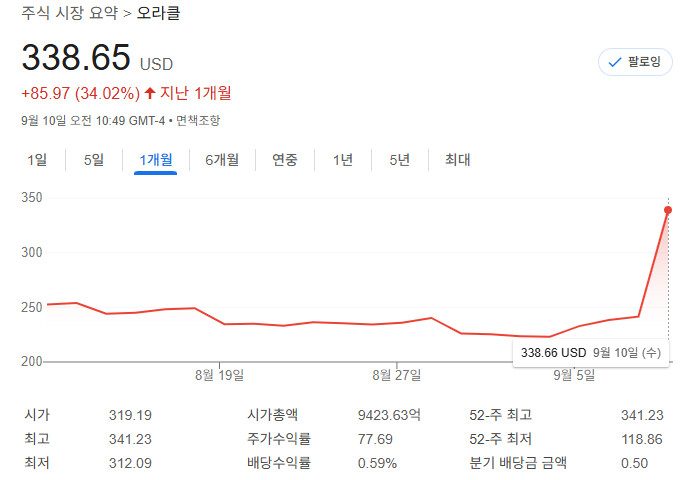Click the quarterly dividend value 0.50

coord(634,463)
